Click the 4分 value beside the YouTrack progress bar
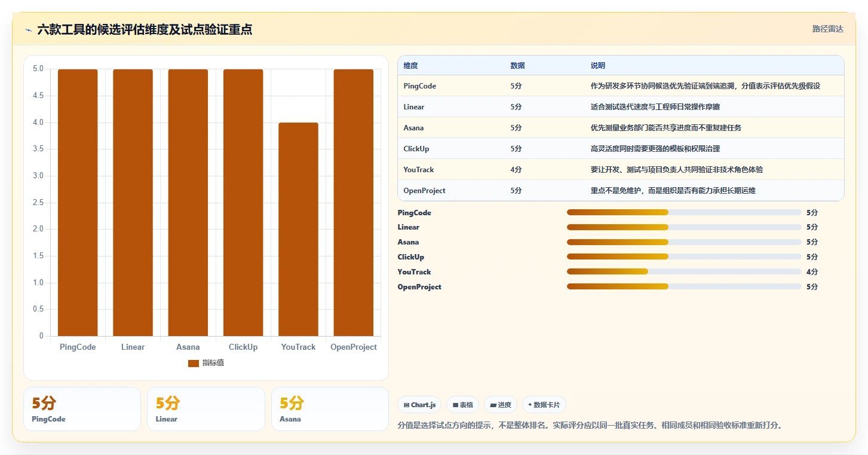The image size is (868, 455). coord(812,272)
